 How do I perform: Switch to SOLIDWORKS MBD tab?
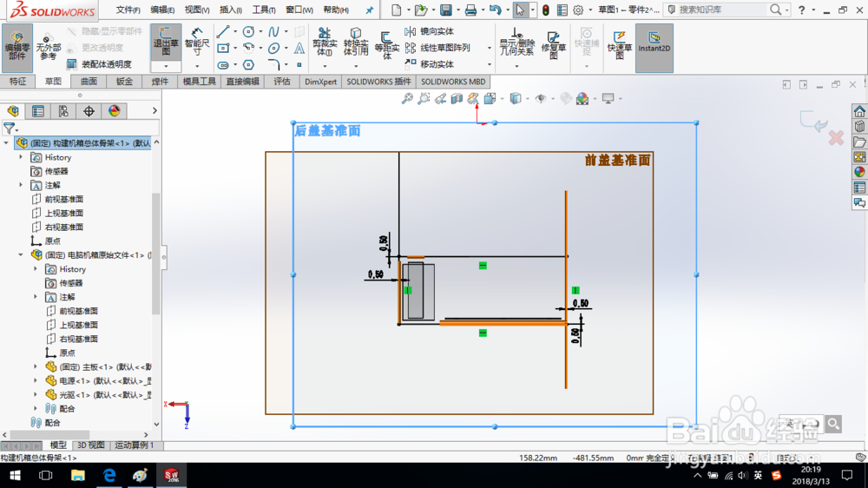[x=453, y=82]
